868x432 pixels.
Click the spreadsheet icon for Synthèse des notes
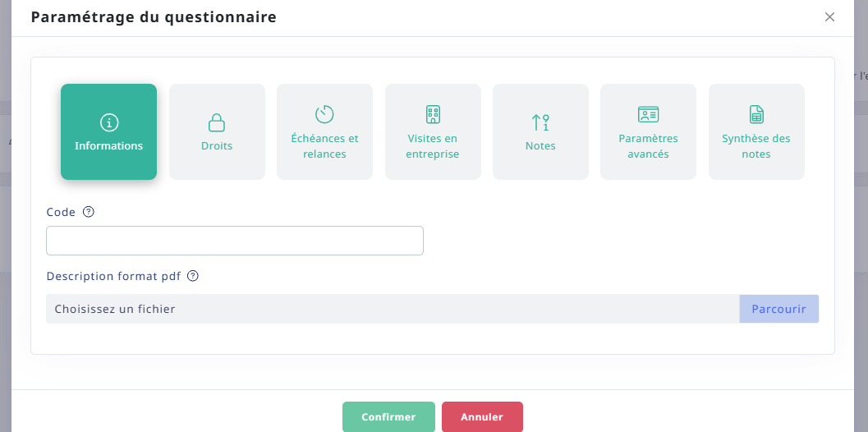click(756, 114)
